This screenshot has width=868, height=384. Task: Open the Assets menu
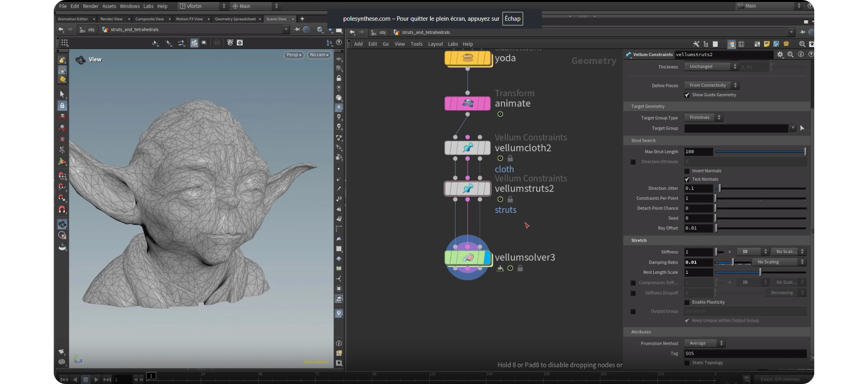click(x=109, y=6)
